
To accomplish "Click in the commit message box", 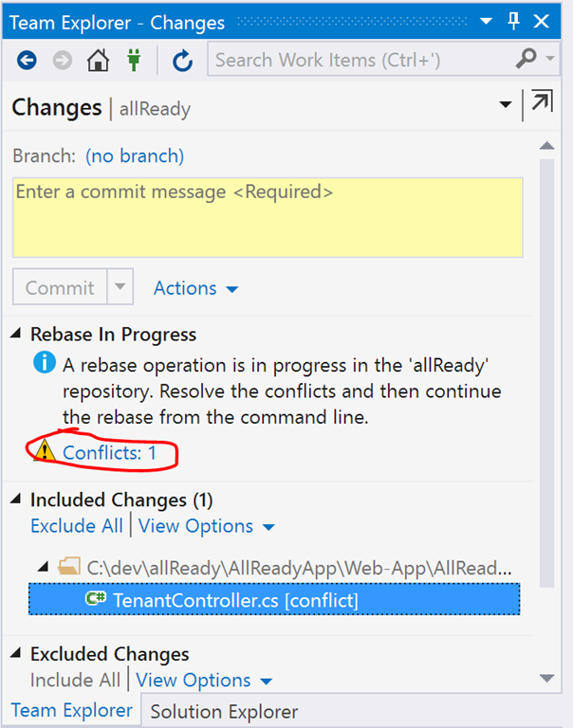I will (x=268, y=217).
